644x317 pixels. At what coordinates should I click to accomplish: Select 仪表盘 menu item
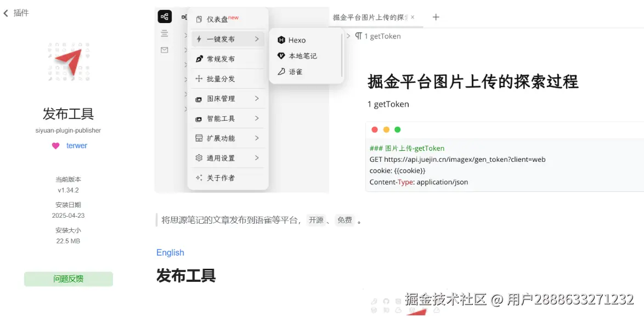tap(228, 19)
